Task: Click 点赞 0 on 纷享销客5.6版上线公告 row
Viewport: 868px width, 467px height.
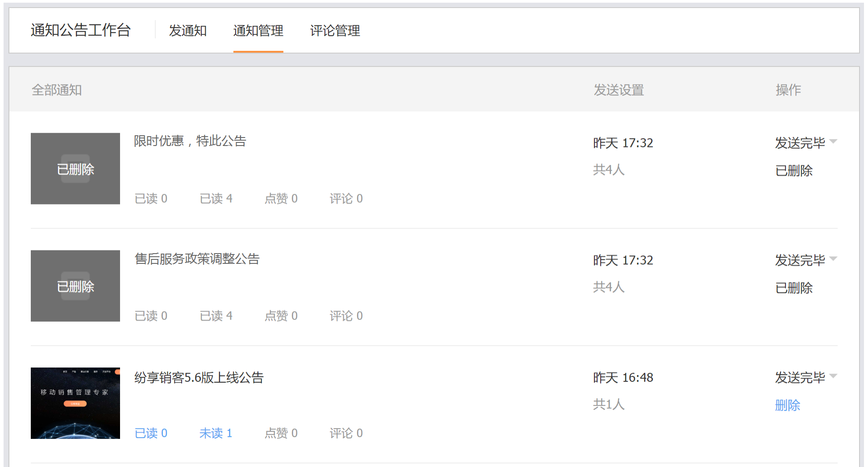Action: [x=281, y=433]
